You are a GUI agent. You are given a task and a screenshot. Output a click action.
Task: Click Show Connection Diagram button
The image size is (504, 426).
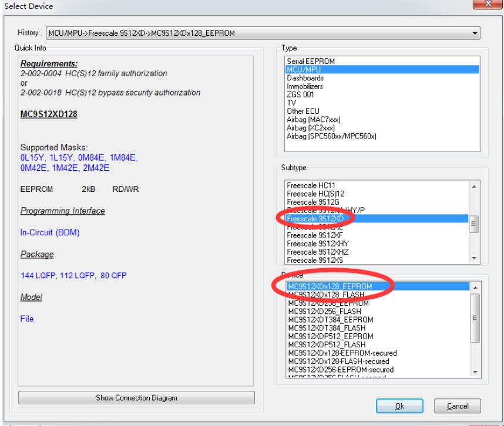tap(136, 398)
